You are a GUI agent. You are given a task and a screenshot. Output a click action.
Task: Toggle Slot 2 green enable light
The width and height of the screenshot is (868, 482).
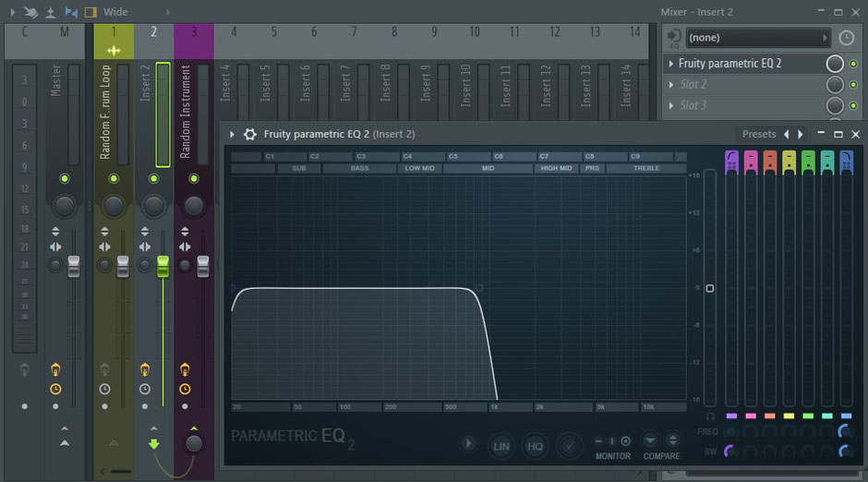[x=853, y=85]
